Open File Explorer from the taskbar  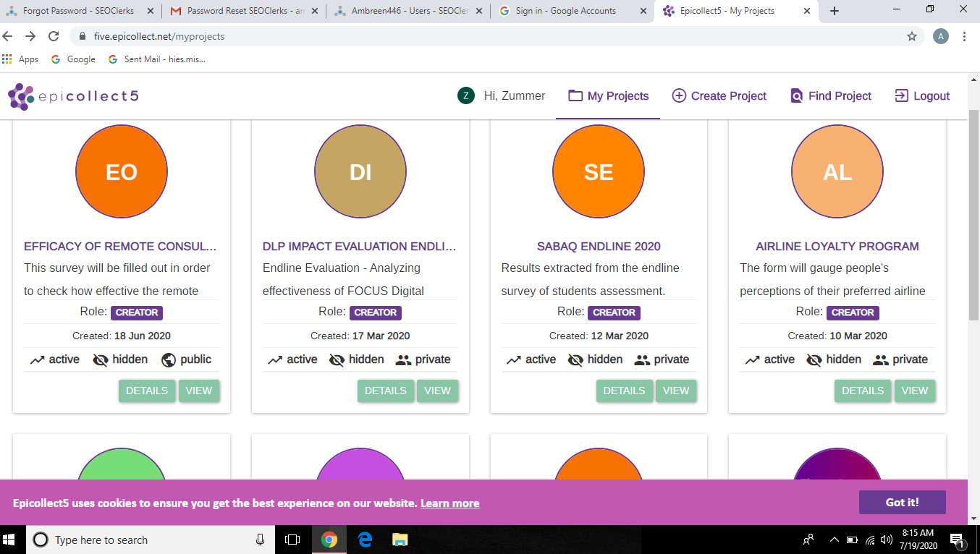tap(400, 540)
